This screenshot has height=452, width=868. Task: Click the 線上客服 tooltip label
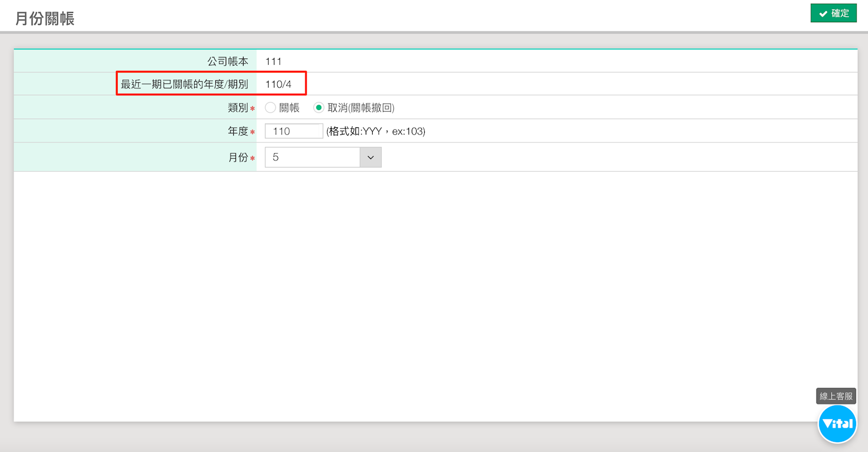point(836,396)
